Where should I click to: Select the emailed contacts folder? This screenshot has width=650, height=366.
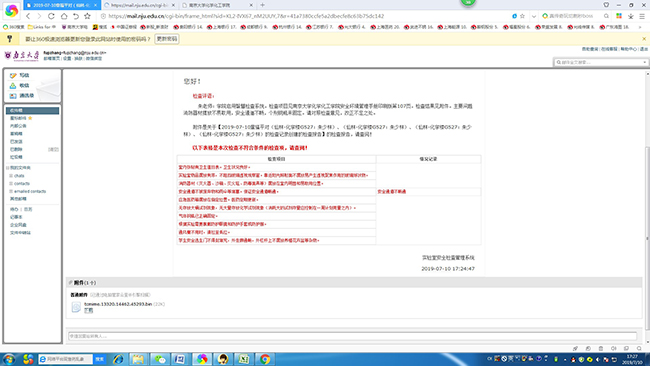30,191
